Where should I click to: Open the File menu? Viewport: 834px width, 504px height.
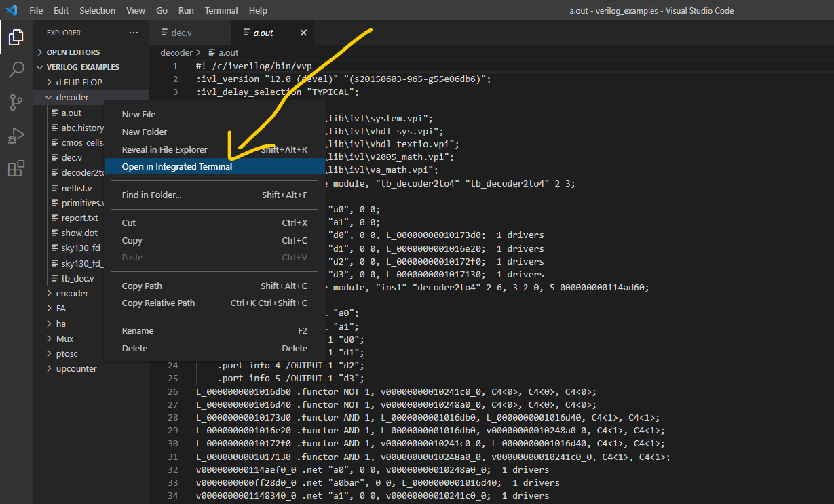(x=35, y=10)
